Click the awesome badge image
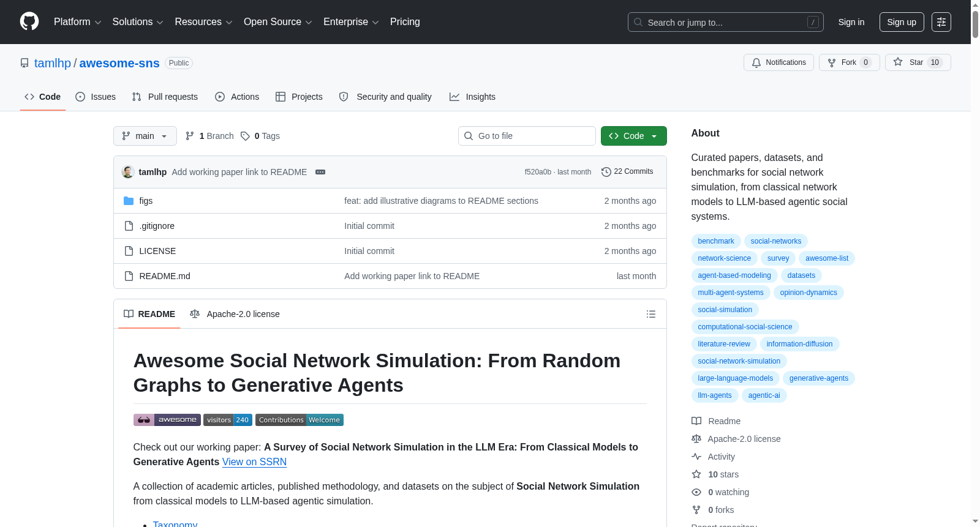 pos(167,420)
